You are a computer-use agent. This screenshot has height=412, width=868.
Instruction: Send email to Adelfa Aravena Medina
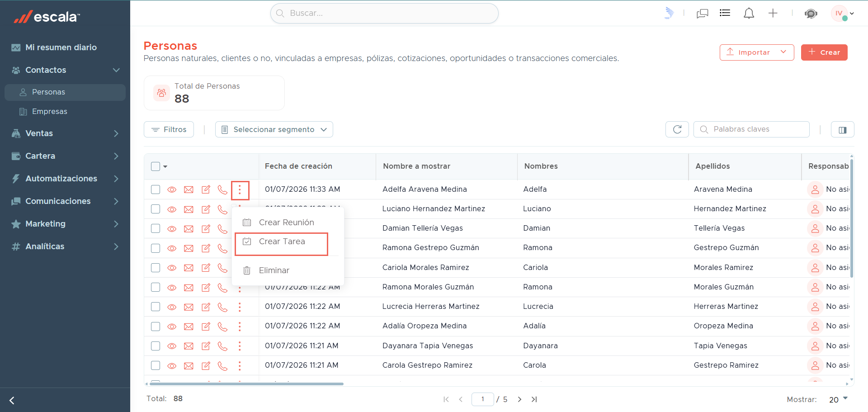point(189,189)
